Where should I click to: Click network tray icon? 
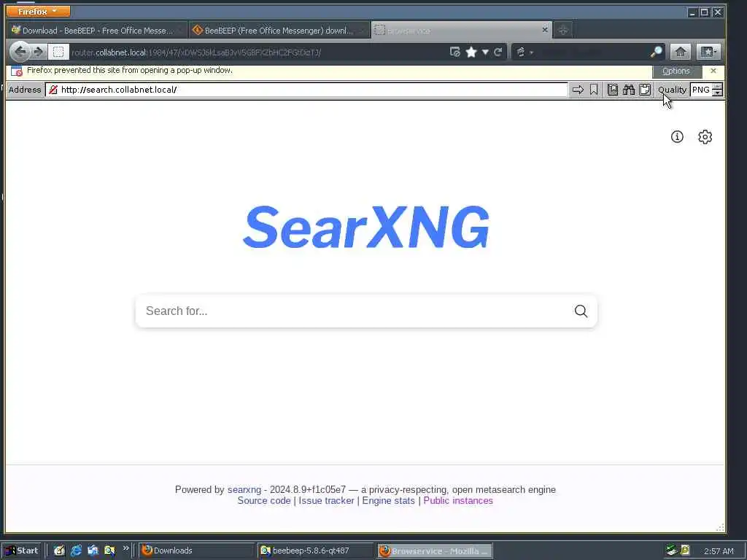tap(672, 551)
